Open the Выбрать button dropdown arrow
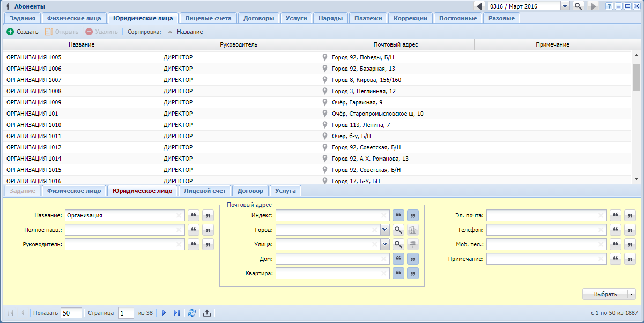Image resolution: width=644 pixels, height=323 pixels. tap(631, 294)
